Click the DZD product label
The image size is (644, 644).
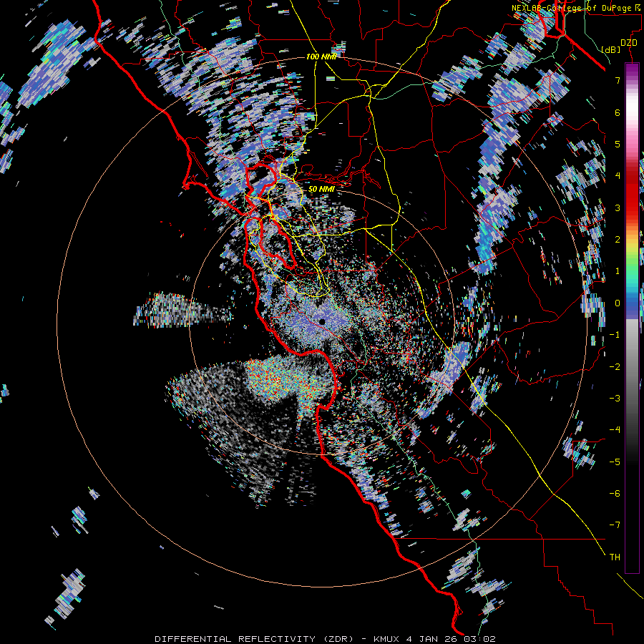[628, 43]
